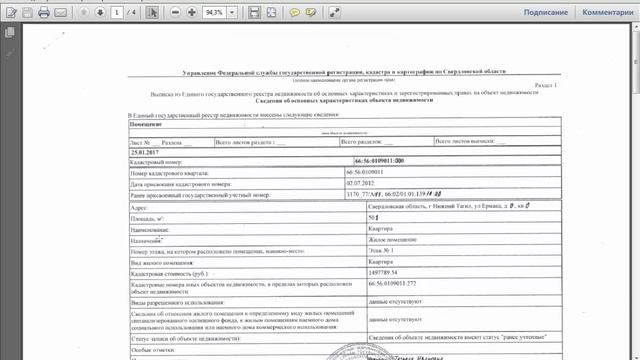Image resolution: width=640 pixels, height=360 pixels.
Task: Open the page thumbnails panel in the sidebar
Action: tap(10, 32)
